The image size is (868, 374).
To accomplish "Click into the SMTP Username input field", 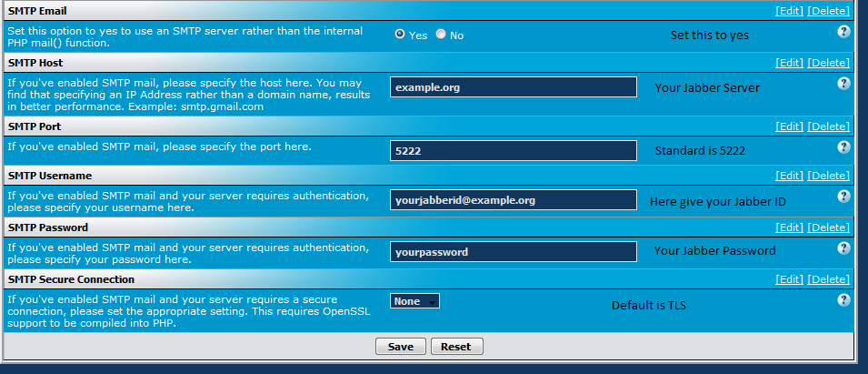I will (513, 200).
